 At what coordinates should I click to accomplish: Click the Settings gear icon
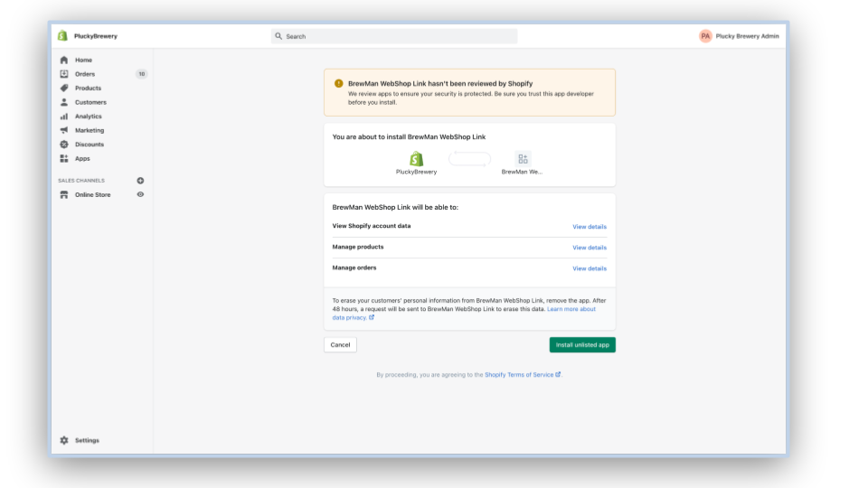point(64,440)
